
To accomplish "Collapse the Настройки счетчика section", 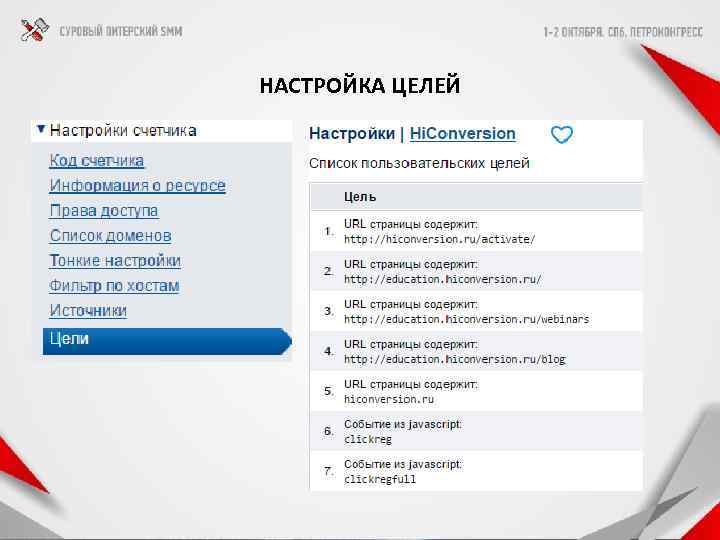I will click(x=41, y=130).
